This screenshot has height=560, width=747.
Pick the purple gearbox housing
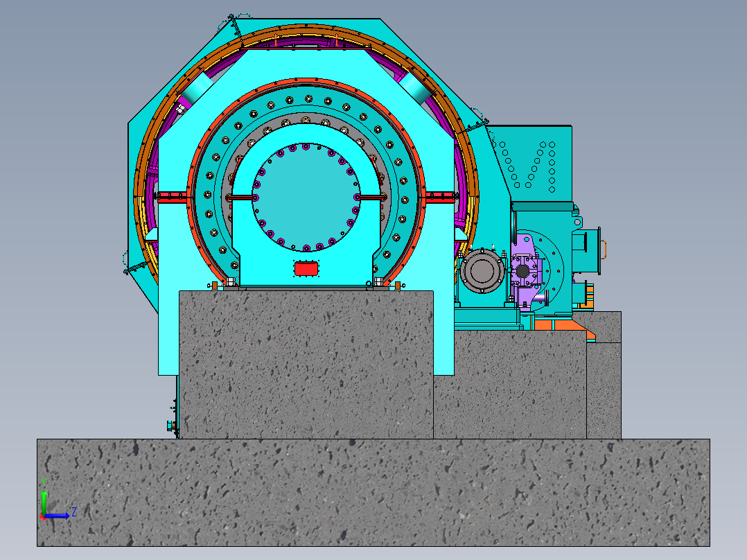[x=525, y=272]
